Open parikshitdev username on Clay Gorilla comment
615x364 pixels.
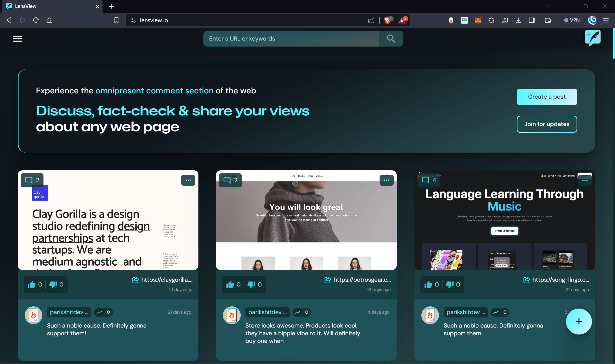[69, 312]
